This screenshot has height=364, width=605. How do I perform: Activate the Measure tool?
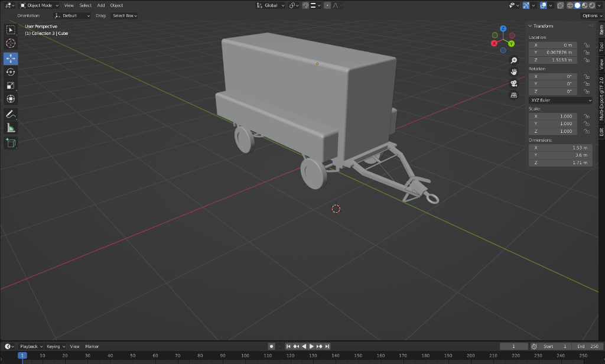(11, 128)
